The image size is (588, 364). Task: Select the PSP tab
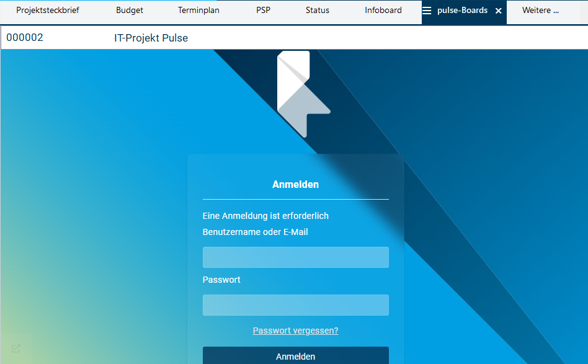263,11
